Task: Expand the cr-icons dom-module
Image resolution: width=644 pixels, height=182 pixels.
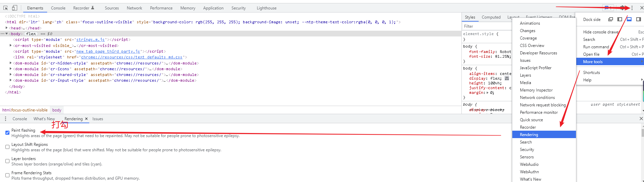Action: click(x=10, y=69)
